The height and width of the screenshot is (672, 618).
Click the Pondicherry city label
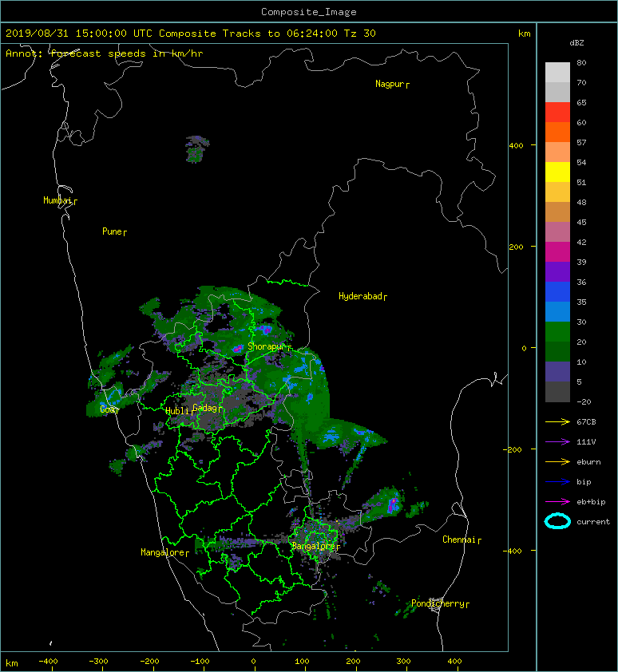(438, 603)
